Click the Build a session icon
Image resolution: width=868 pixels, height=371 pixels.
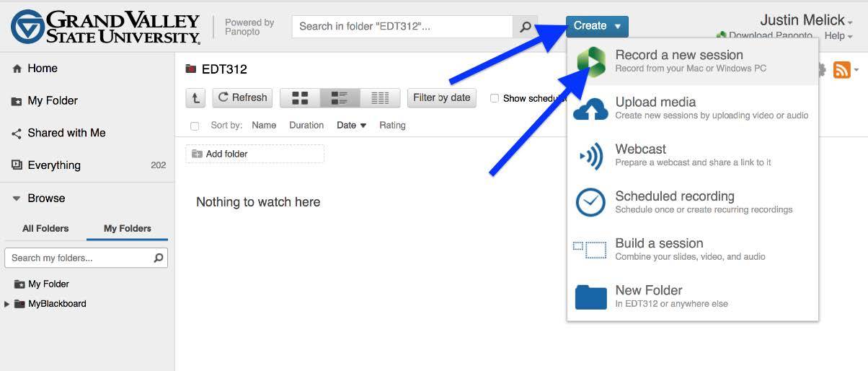click(x=590, y=250)
